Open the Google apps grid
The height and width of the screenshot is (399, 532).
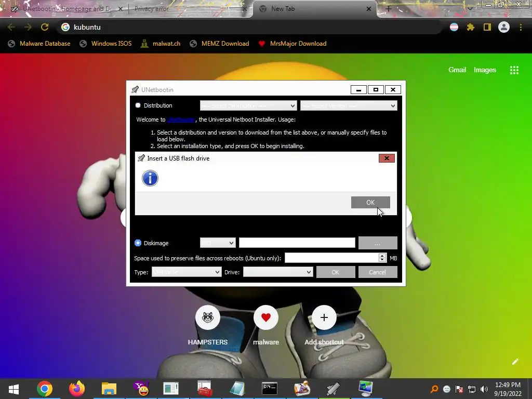(514, 70)
